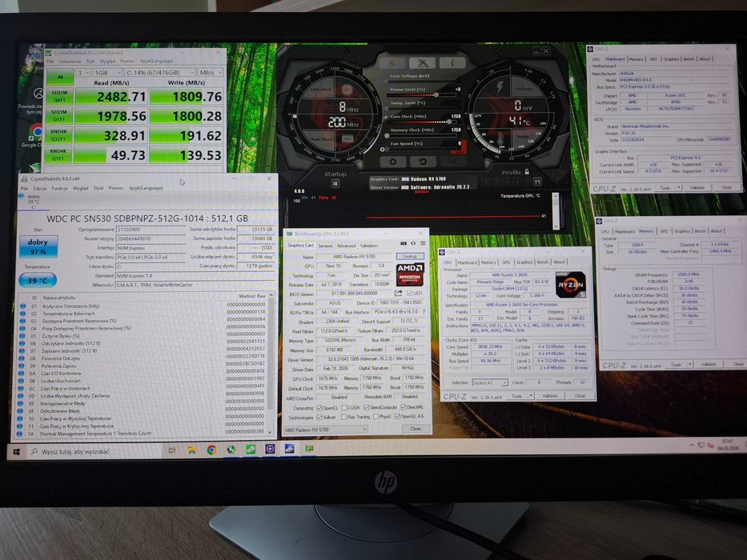Reset MSI Afterburner settings to default

(423, 162)
